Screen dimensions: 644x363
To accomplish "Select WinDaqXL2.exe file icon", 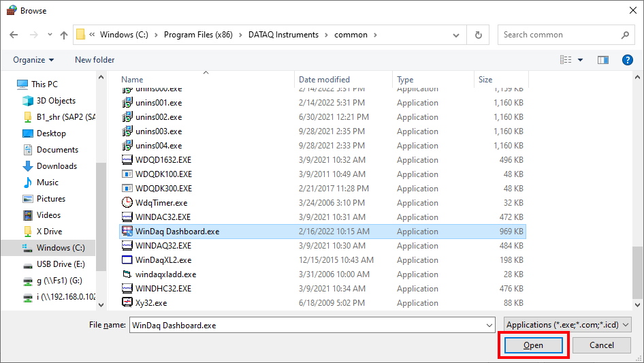I will (x=127, y=259).
